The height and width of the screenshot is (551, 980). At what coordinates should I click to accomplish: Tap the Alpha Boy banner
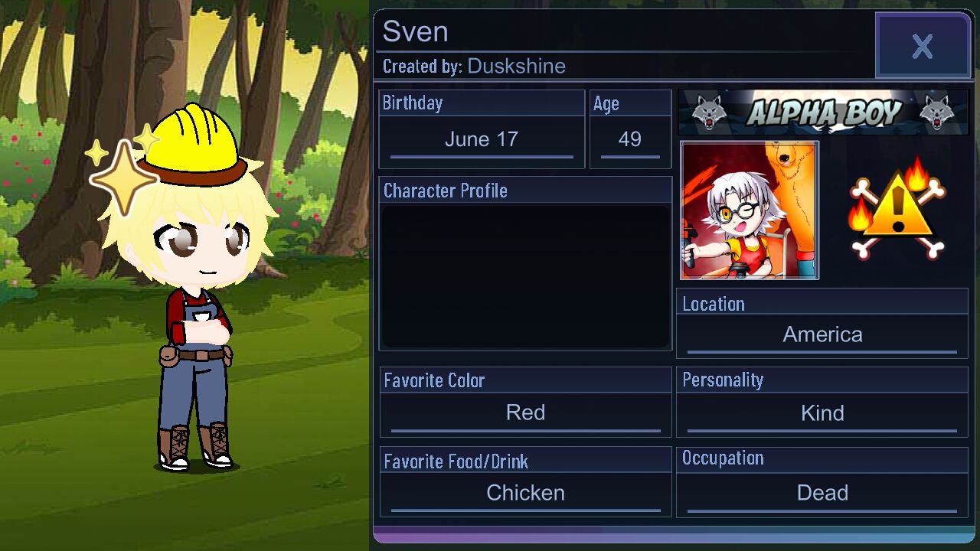click(823, 112)
